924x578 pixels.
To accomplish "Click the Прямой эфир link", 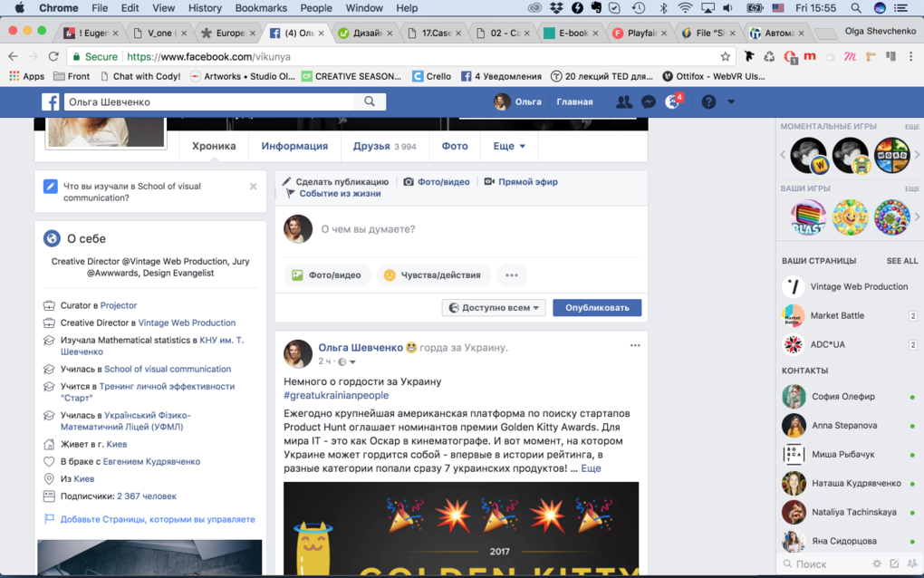I will 521,181.
